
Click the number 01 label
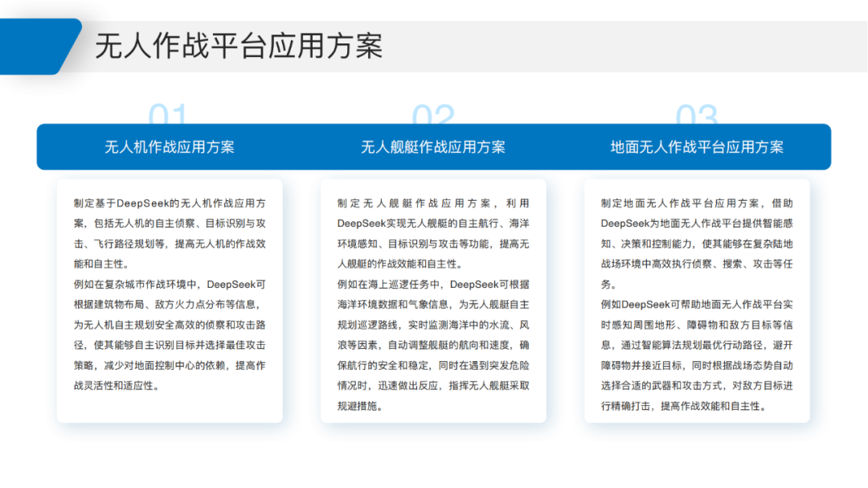(x=168, y=114)
